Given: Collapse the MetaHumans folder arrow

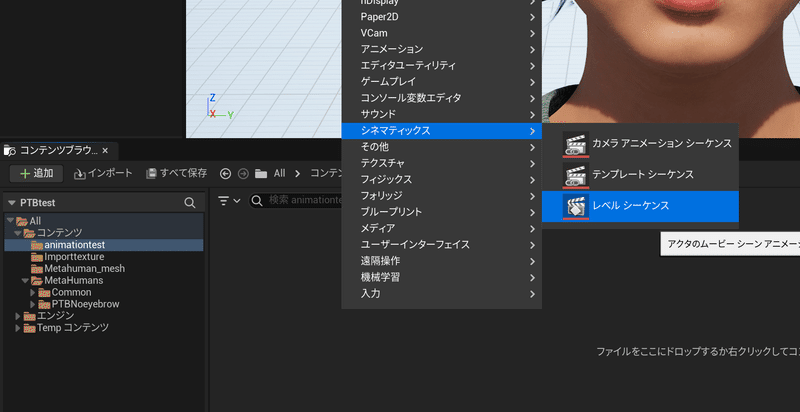Looking at the screenshot, I should click(25, 280).
